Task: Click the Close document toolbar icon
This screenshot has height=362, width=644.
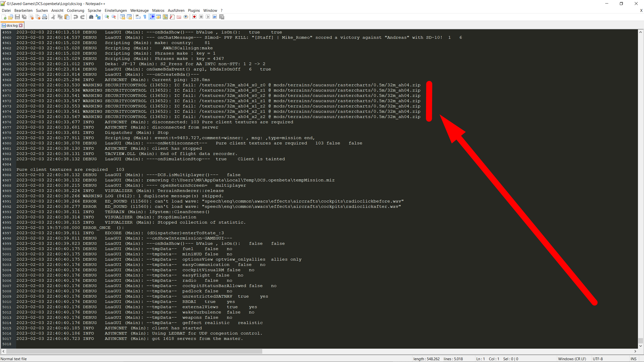Action: pos(31,17)
